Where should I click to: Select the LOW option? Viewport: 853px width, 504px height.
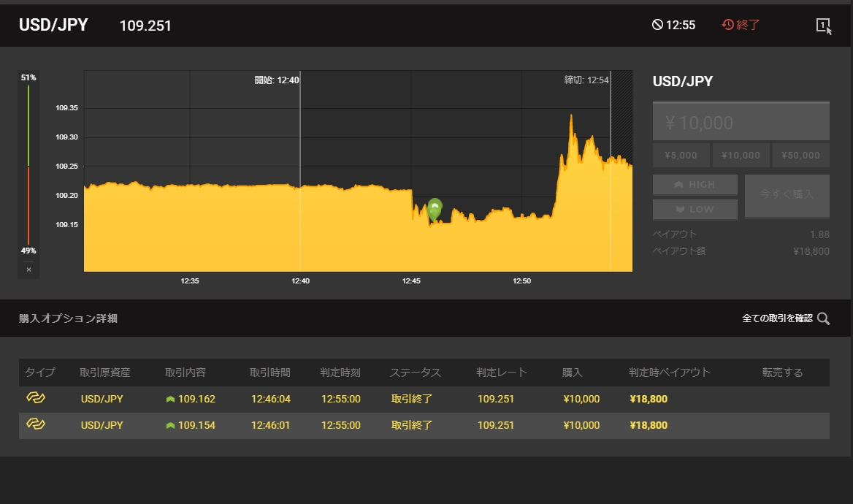coord(695,210)
